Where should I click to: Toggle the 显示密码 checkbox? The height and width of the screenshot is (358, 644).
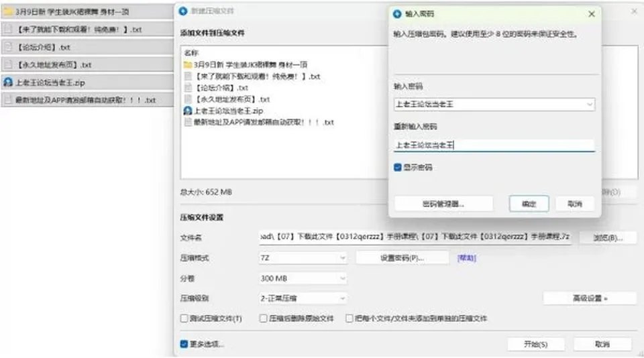tap(398, 167)
